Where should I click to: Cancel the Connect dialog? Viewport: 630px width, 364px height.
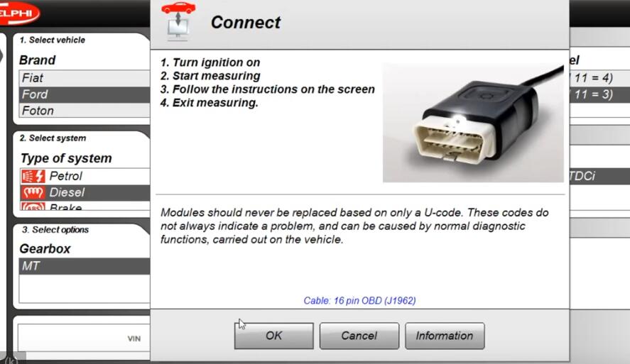click(x=359, y=336)
